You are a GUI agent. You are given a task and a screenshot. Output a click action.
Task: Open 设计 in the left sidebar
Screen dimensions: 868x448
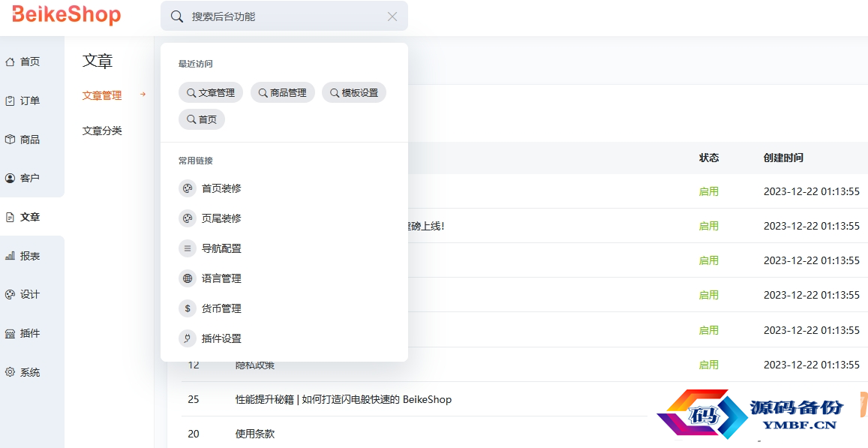pyautogui.click(x=30, y=295)
